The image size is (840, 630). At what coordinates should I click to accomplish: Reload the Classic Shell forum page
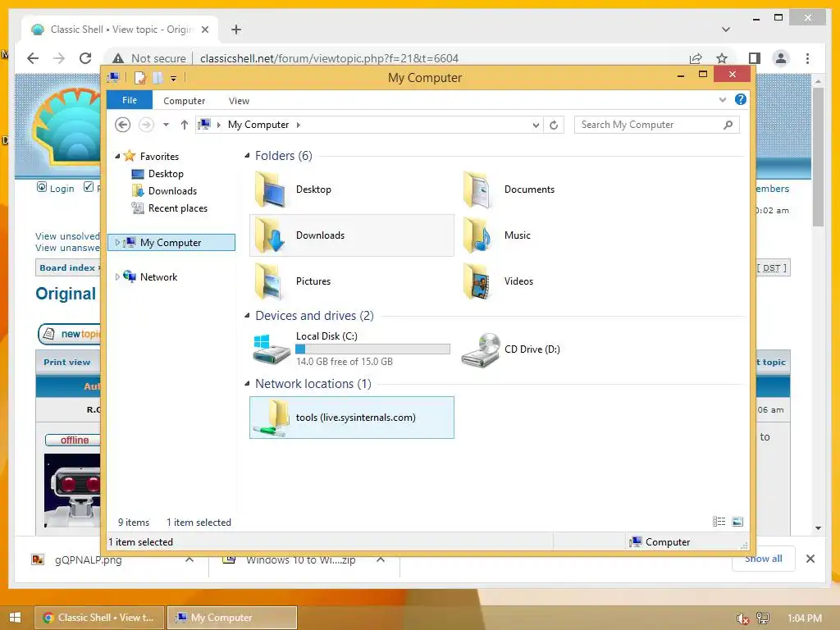coord(85,58)
